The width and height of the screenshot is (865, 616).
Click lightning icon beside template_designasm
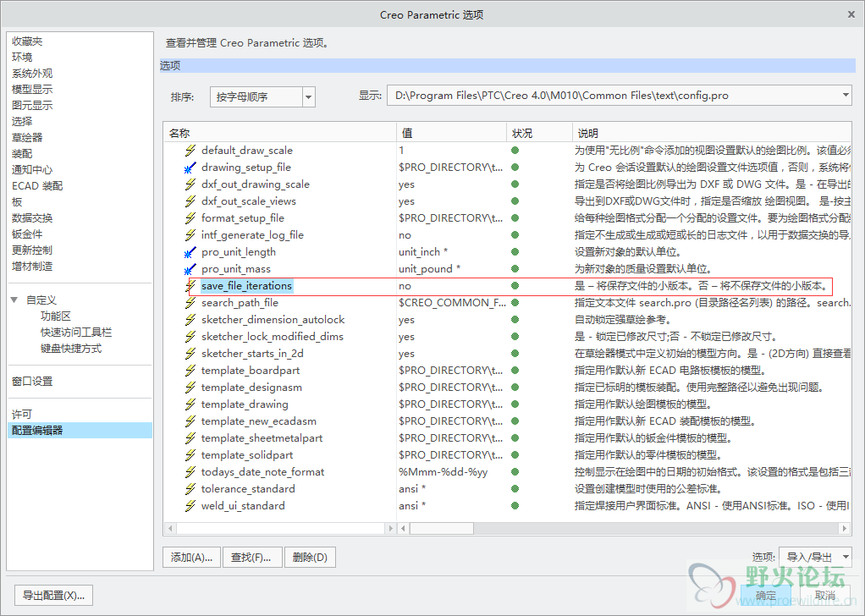190,388
